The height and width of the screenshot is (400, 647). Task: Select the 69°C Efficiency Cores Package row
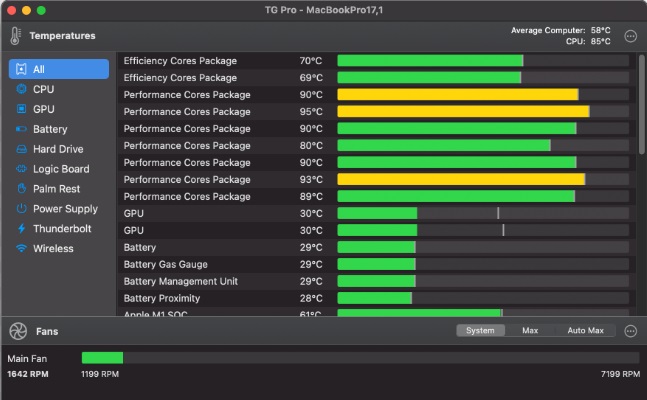pyautogui.click(x=376, y=78)
